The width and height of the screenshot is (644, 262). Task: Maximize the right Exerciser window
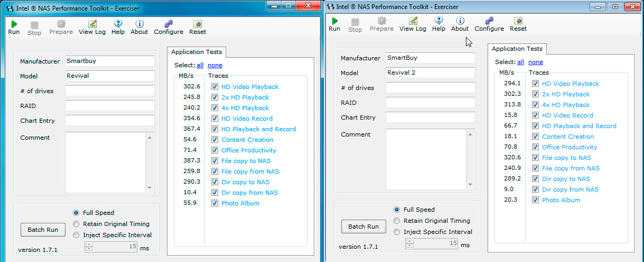614,6
